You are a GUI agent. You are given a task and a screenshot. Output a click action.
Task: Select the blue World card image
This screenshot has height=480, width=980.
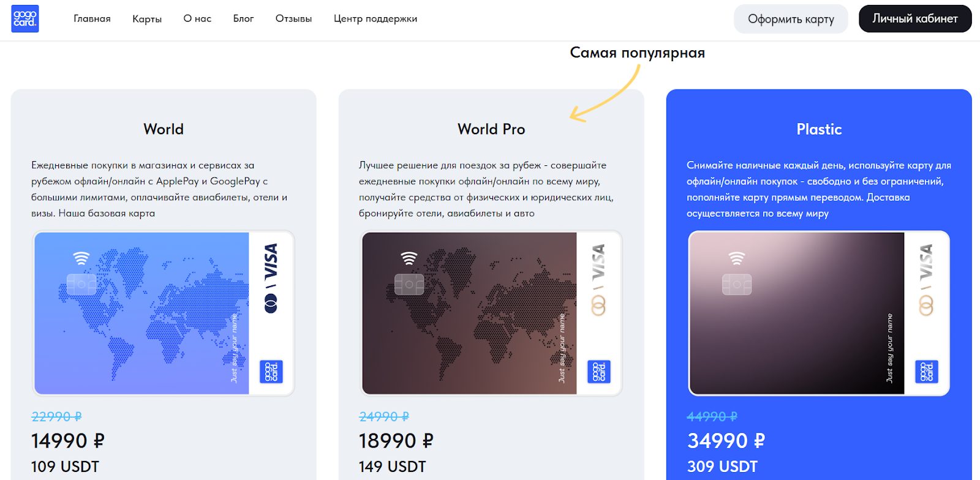(164, 313)
